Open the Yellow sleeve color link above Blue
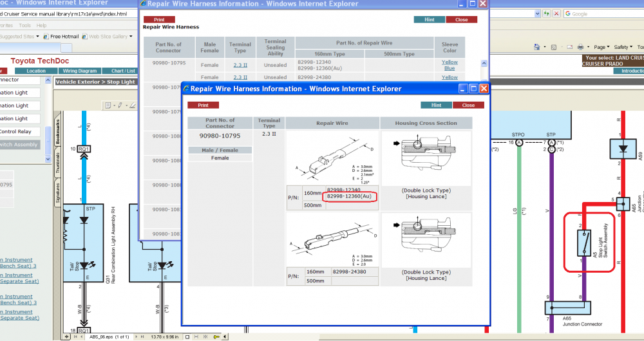This screenshot has width=644, height=341. [450, 62]
